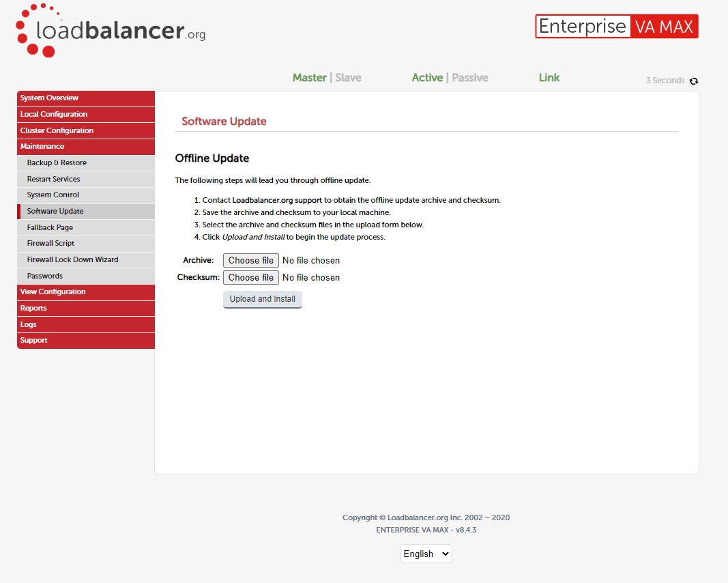Select the Master status indicator
Viewport: 728px width, 583px height.
coord(309,77)
